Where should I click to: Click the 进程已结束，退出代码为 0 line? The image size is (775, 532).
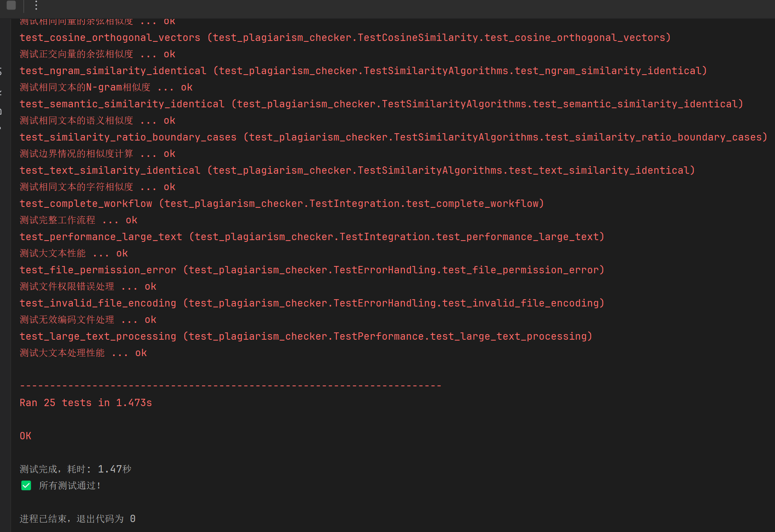[x=78, y=519]
